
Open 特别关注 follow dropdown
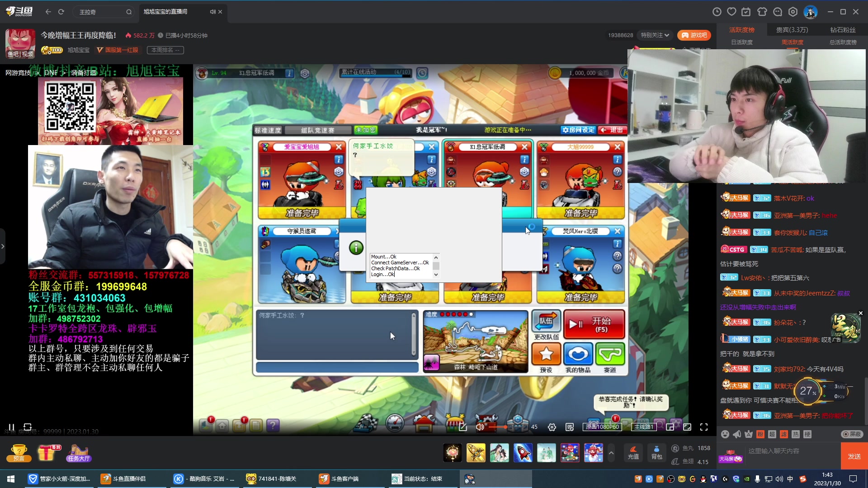[655, 35]
